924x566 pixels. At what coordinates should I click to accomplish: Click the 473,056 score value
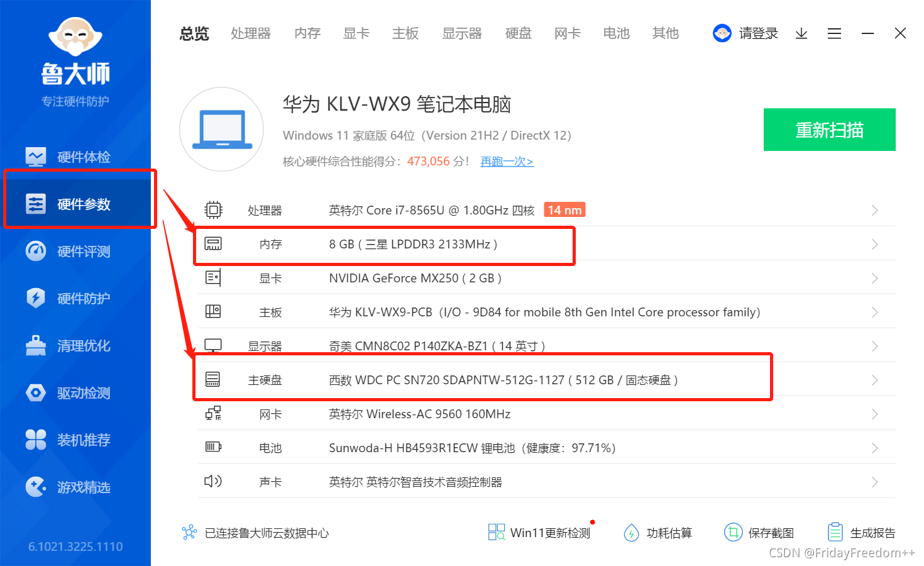pos(429,162)
